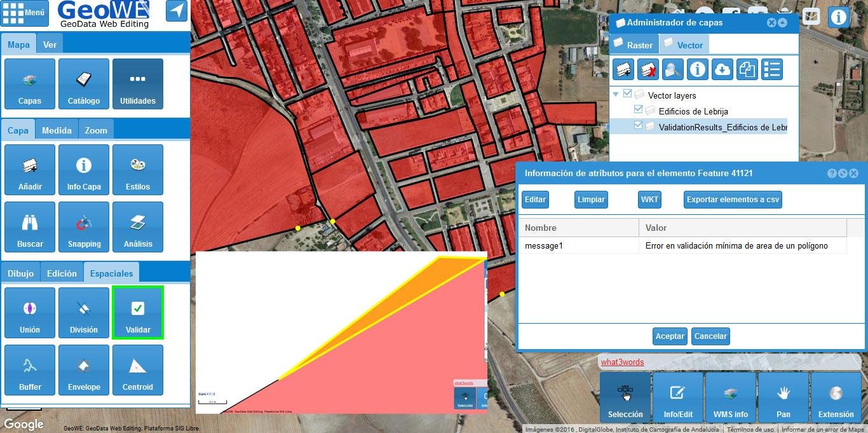Select the Unión spatial tool

tap(29, 312)
